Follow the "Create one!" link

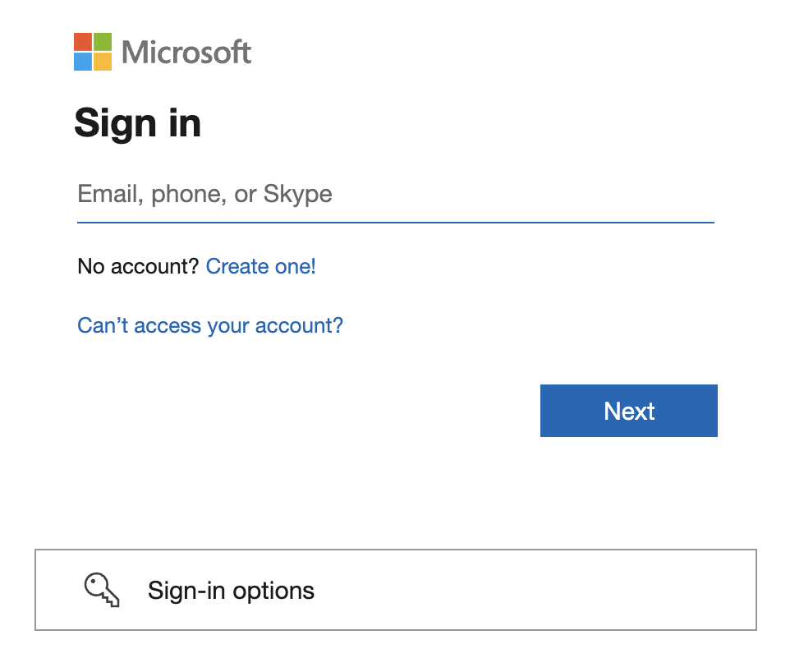(260, 266)
